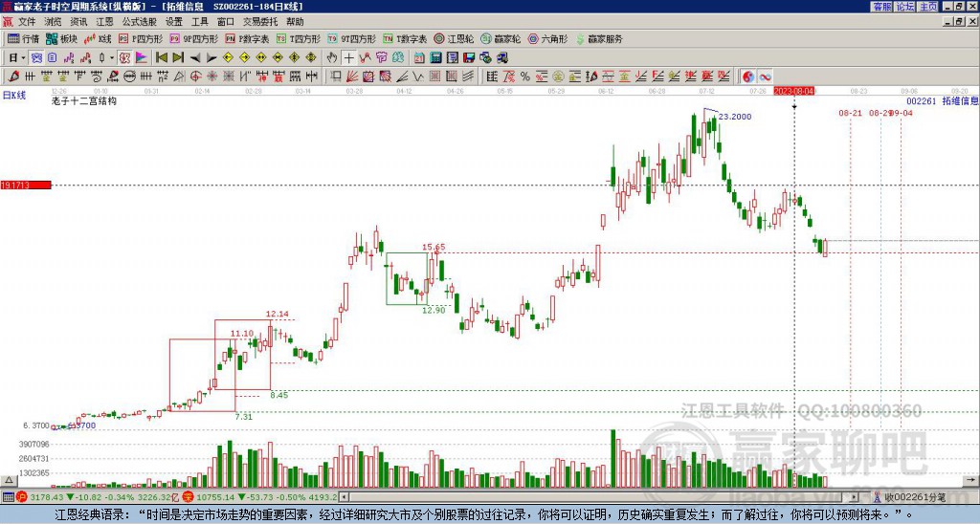The height and width of the screenshot is (524, 980).
Task: Click the 10755.14 index value
Action: point(217,497)
